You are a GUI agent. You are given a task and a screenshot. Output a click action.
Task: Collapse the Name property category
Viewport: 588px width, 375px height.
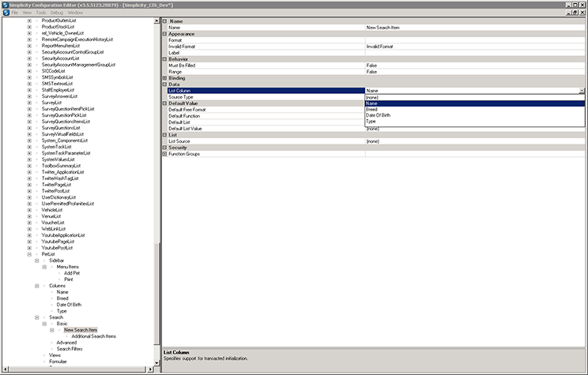[x=164, y=21]
